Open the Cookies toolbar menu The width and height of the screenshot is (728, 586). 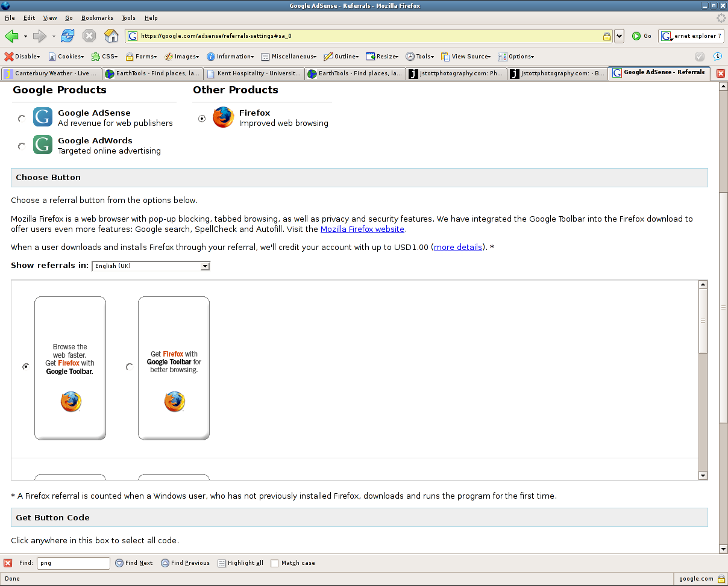(66, 57)
